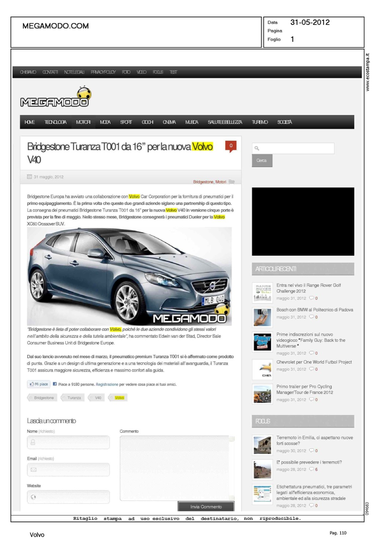Click the red comment count bubble
This screenshot has width=392, height=550.
pos(231,146)
